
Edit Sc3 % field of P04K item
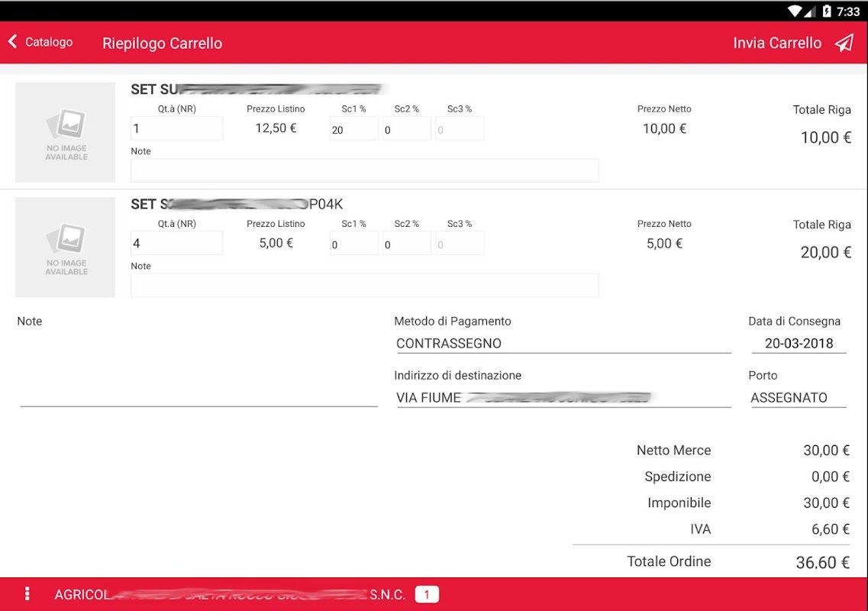pos(460,243)
